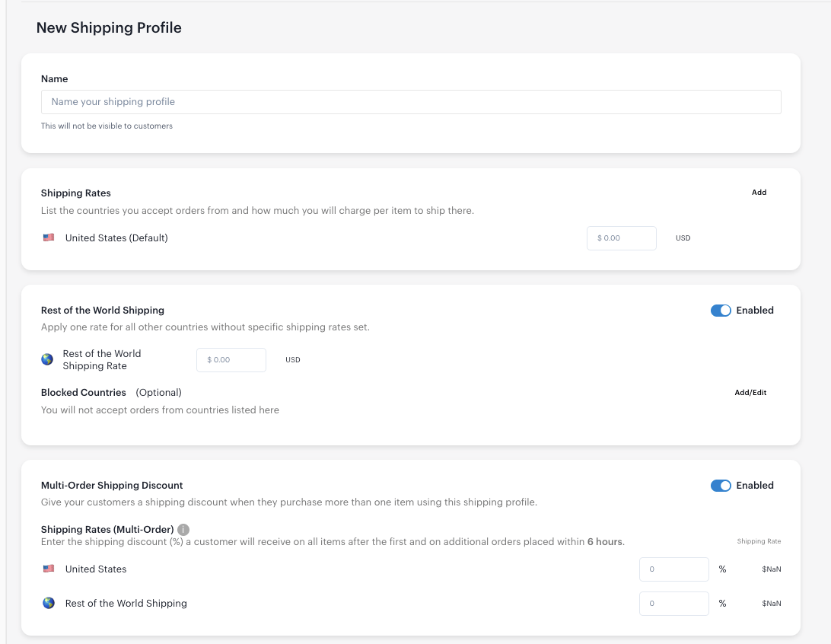Click the globe icon beside Rest of the World Shipping row
The image size is (831, 644).
(49, 602)
